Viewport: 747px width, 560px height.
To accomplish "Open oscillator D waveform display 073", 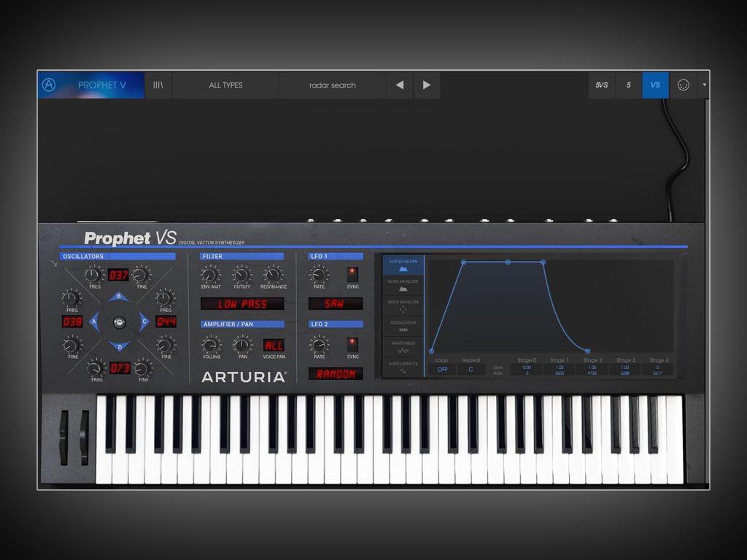I will pos(120,367).
